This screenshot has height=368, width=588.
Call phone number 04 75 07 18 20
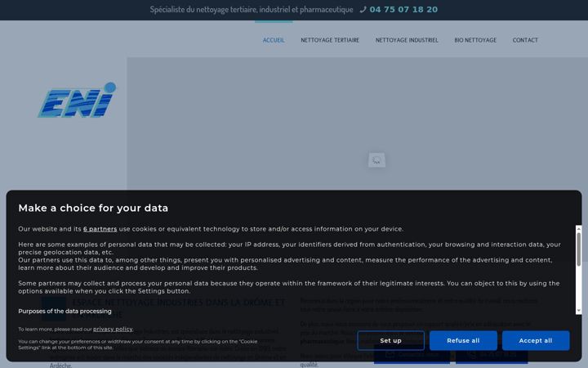click(x=403, y=10)
